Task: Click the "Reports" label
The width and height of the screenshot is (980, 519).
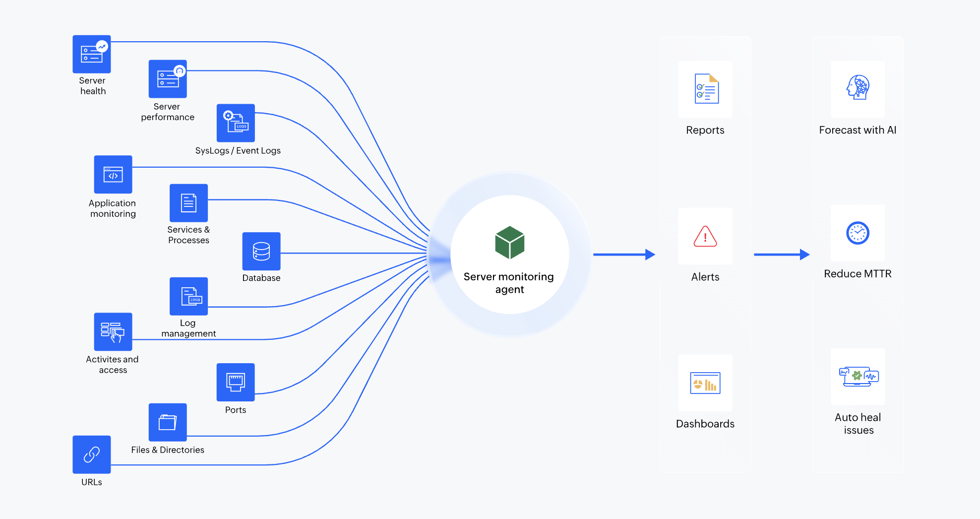Action: [x=705, y=130]
